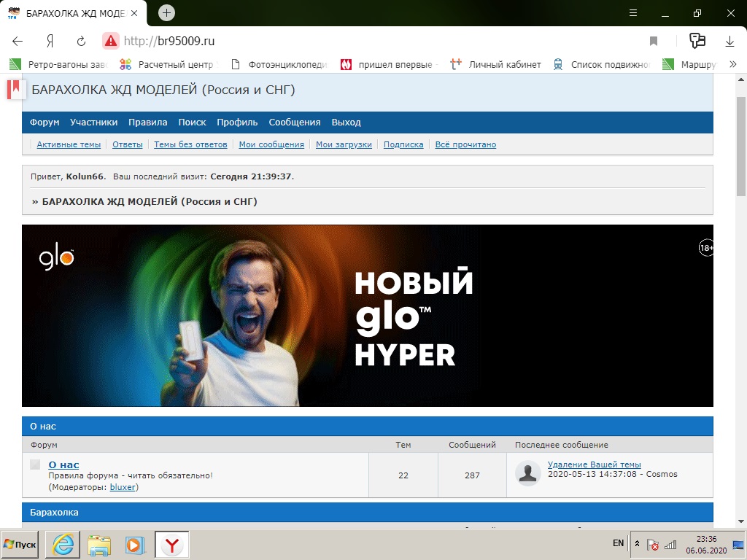Click the 'О нас' category header bar

click(368, 426)
